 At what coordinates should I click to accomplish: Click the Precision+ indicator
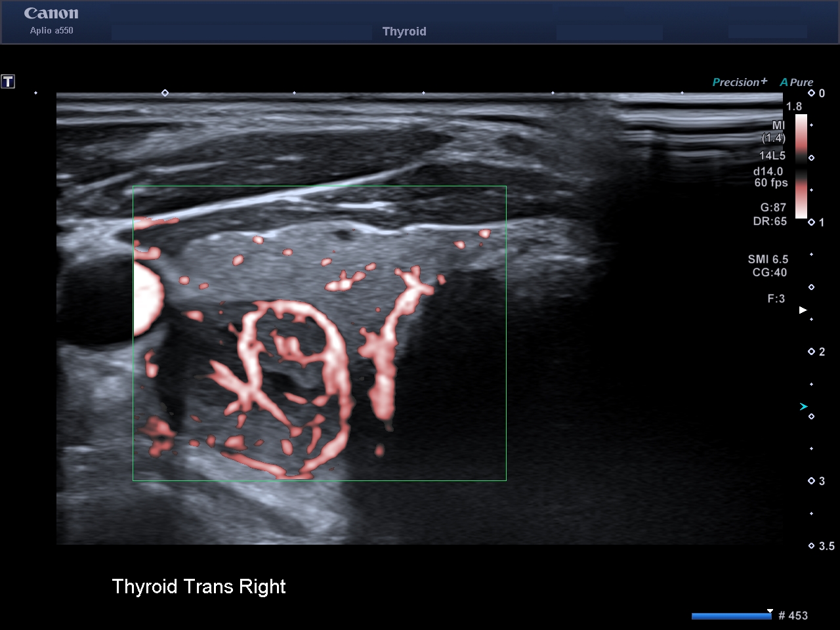pos(740,82)
